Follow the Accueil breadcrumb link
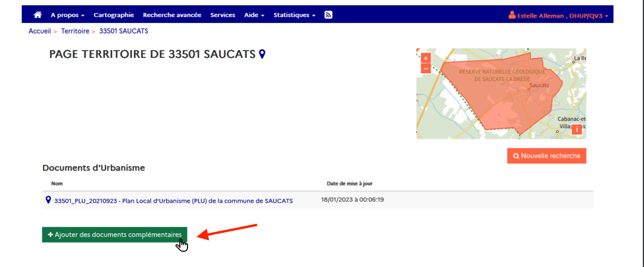This screenshot has width=644, height=267. [x=39, y=30]
